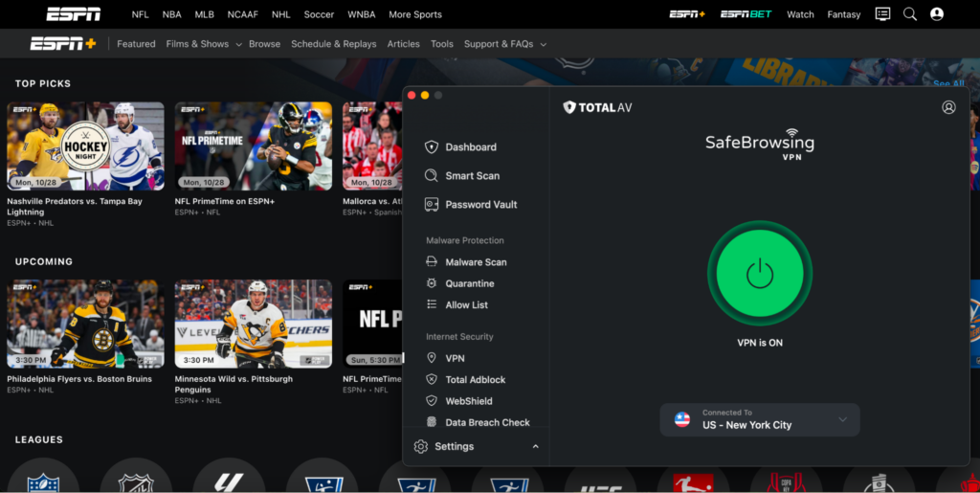Open the NFL menu on ESPN
The width and height of the screenshot is (980, 493).
click(140, 14)
